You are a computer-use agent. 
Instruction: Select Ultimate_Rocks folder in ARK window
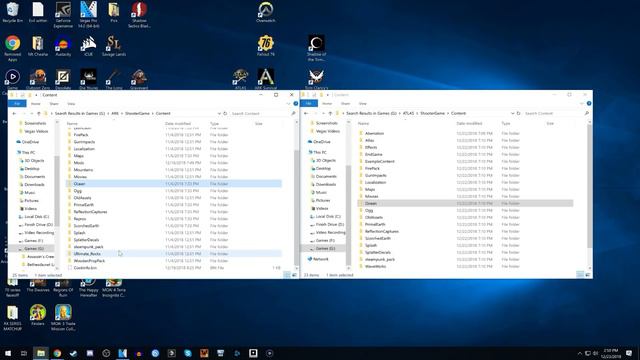tap(174, 254)
